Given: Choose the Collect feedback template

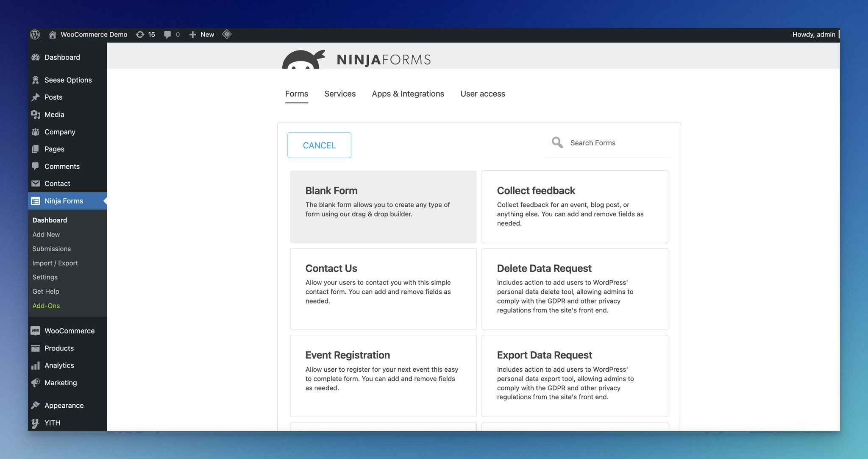Looking at the screenshot, I should pos(575,207).
